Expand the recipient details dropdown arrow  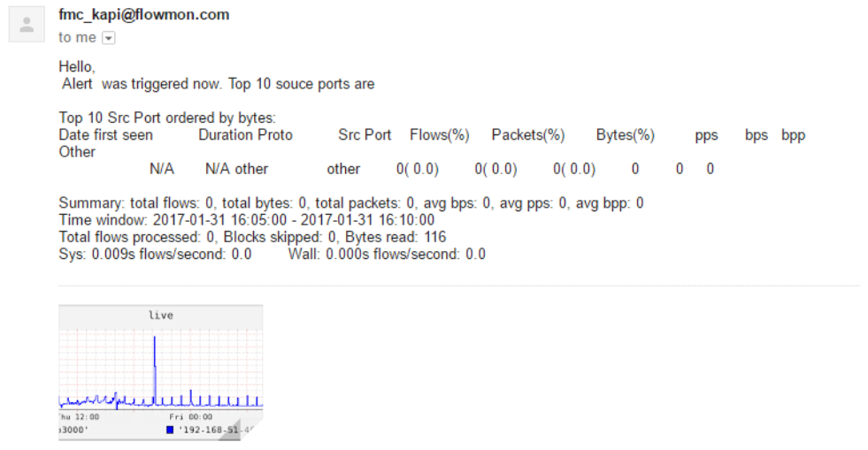pyautogui.click(x=109, y=38)
